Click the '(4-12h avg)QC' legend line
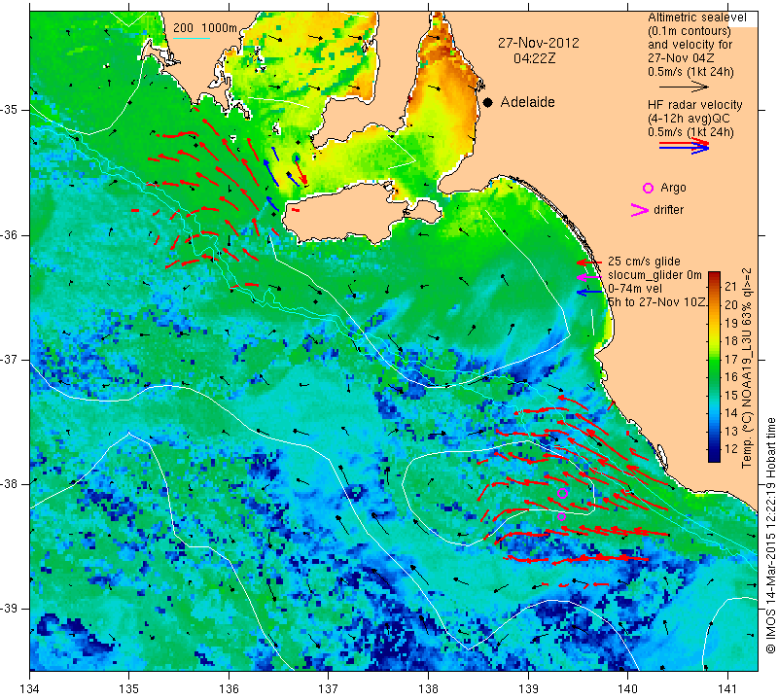This screenshot has width=778, height=700. (x=689, y=119)
